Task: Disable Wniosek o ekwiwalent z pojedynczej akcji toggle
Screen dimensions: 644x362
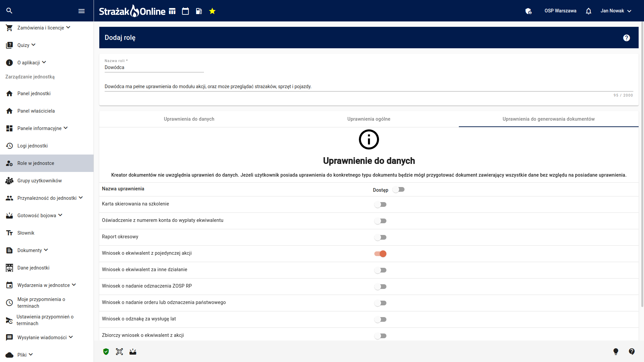Action: pos(380,254)
